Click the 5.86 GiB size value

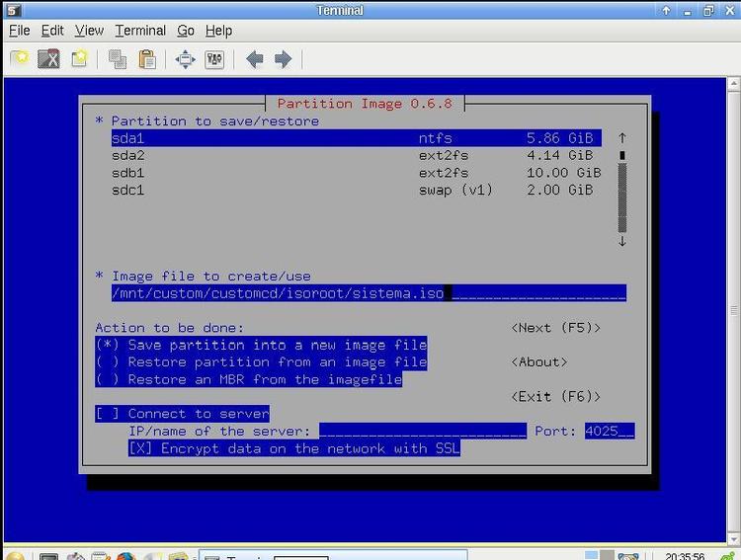click(x=560, y=138)
